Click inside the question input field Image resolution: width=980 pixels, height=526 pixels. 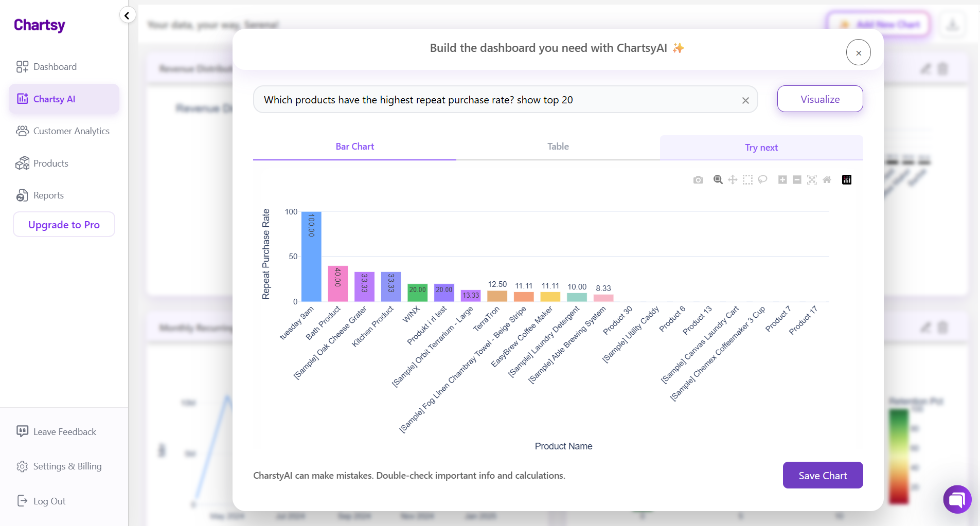[x=489, y=99]
